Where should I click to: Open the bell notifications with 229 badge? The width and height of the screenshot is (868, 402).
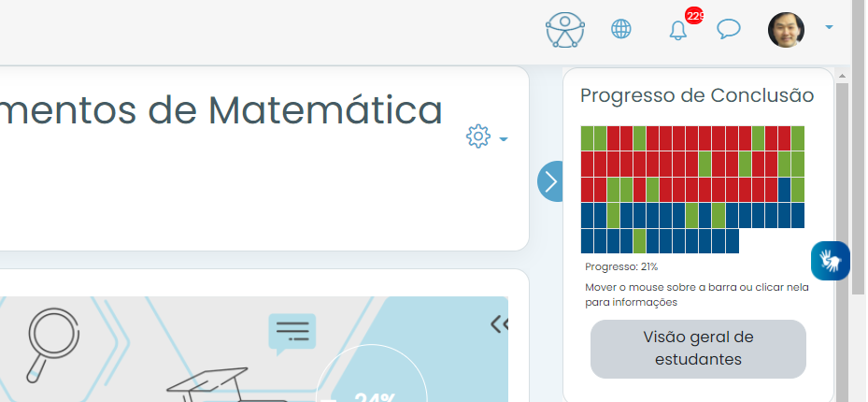coord(678,31)
